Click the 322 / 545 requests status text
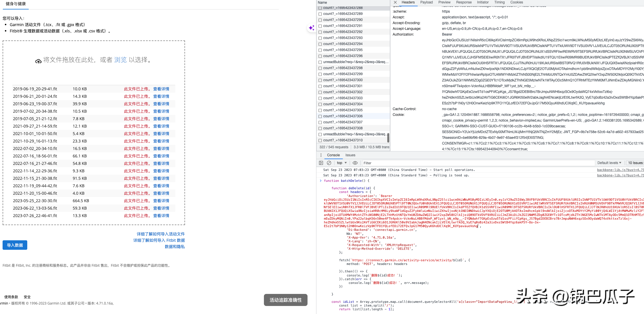The image size is (644, 314). tap(334, 147)
